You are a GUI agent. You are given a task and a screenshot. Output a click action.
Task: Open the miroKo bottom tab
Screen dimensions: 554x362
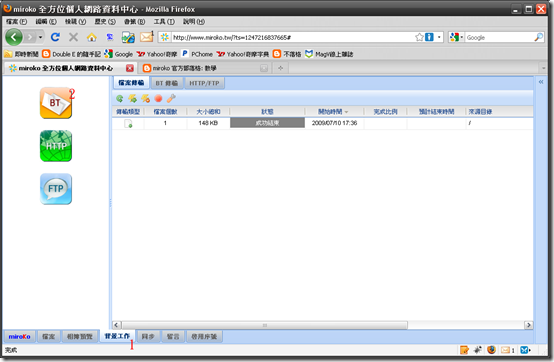tap(19, 337)
